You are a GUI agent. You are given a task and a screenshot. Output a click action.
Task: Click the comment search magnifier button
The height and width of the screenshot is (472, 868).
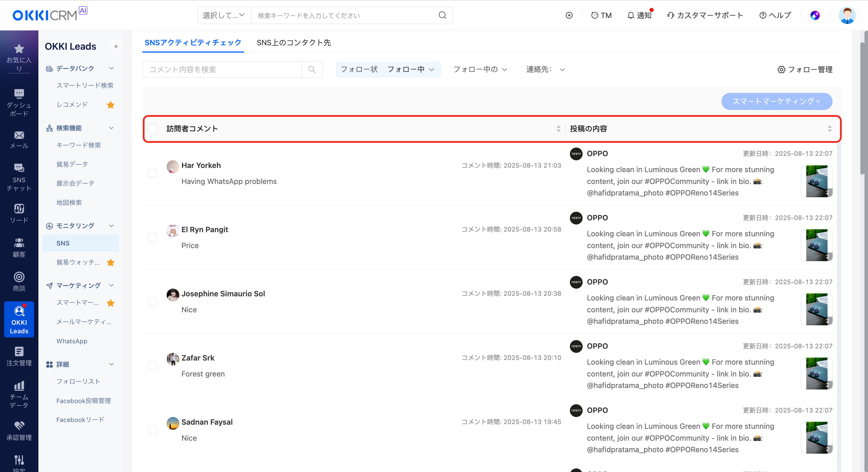312,69
